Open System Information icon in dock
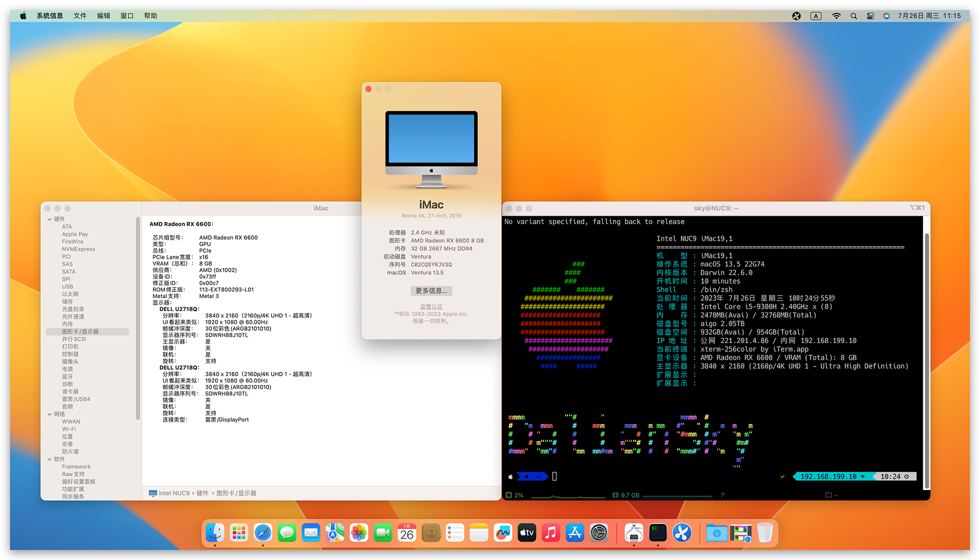This screenshot has width=980, height=560. click(634, 533)
